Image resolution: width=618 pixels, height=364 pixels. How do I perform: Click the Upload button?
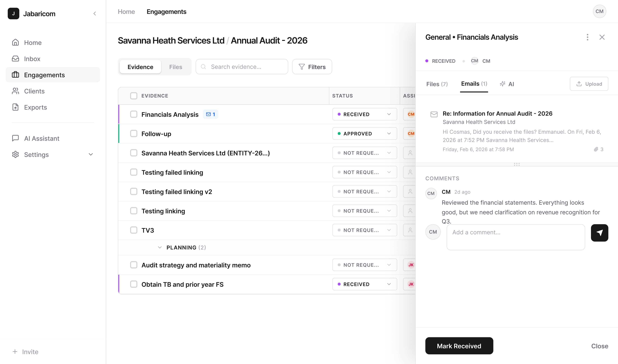pyautogui.click(x=589, y=84)
